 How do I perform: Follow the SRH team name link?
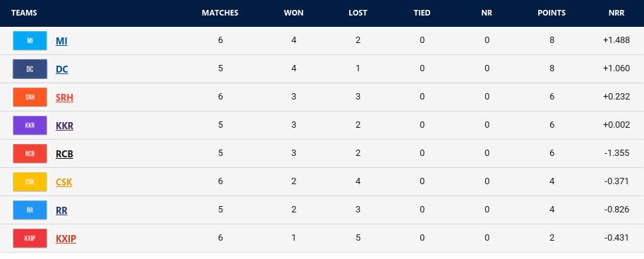point(64,97)
